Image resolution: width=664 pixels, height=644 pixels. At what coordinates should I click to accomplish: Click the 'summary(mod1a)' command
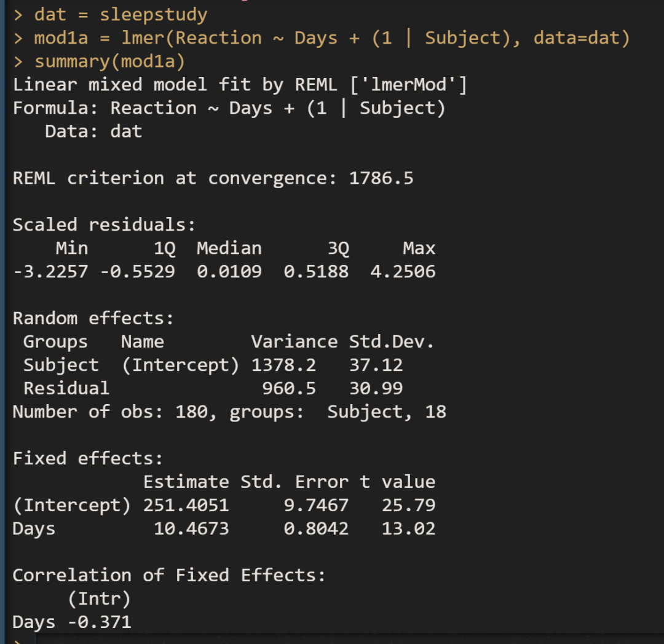click(x=109, y=62)
